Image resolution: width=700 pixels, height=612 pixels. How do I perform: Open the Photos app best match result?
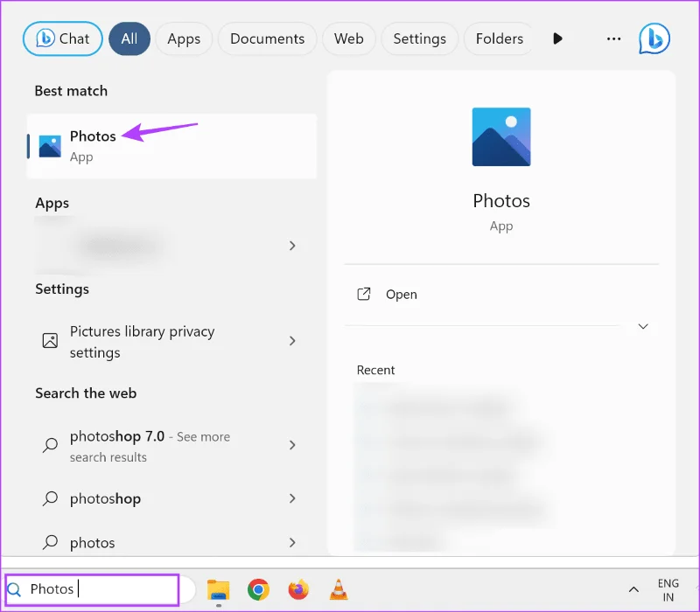pyautogui.click(x=171, y=146)
